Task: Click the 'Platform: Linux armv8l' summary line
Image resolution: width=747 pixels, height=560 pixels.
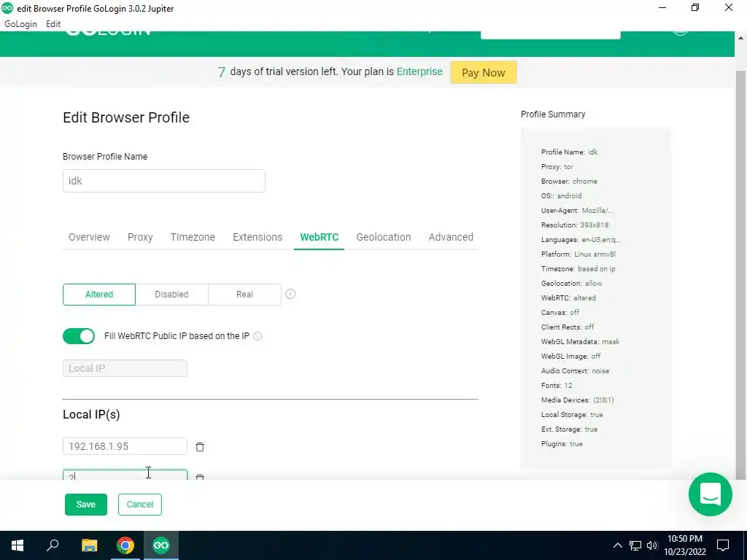Action: point(578,254)
